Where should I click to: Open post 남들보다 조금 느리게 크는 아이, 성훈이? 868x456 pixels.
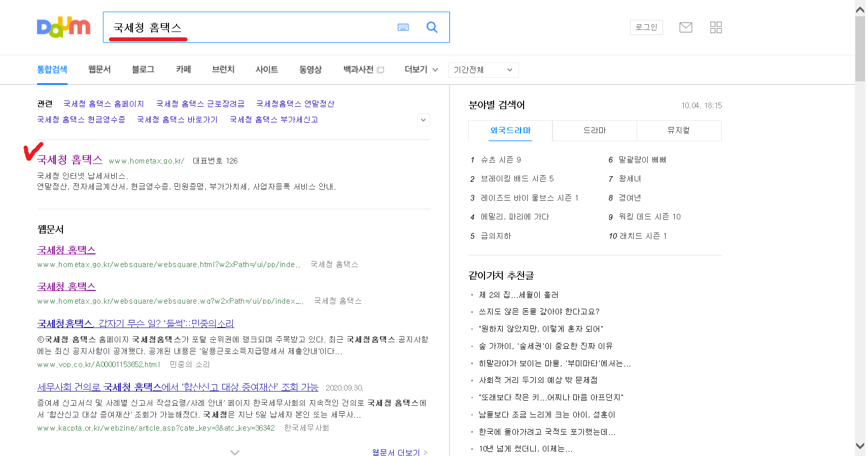click(547, 415)
